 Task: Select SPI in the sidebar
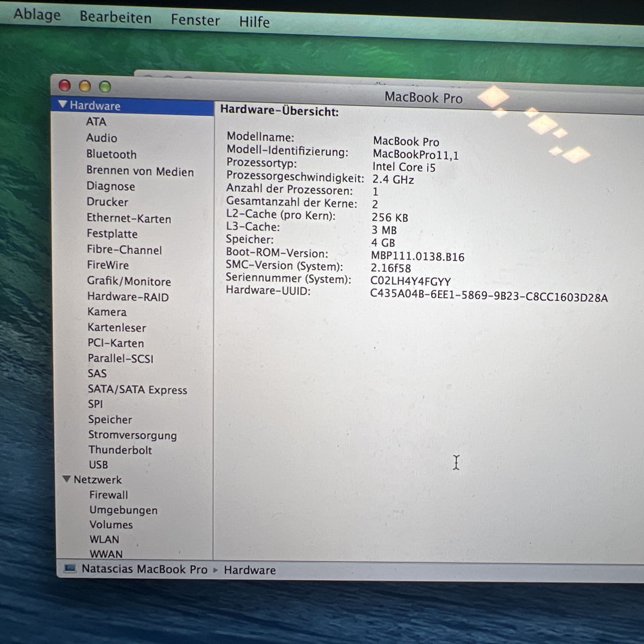(x=95, y=404)
